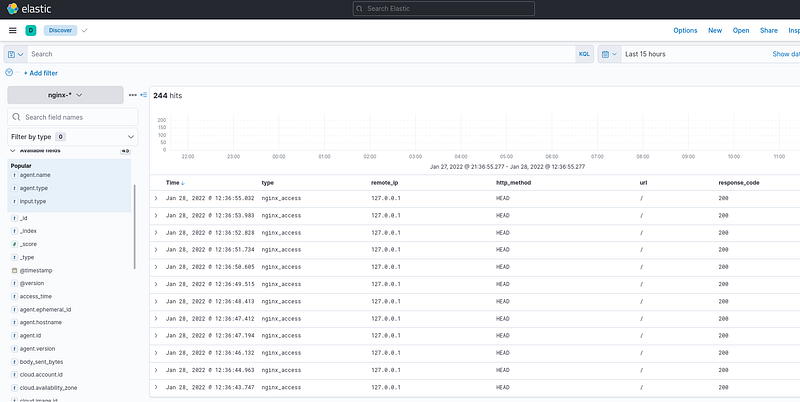Click the search icon in Search Elastic
Image resolution: width=800 pixels, height=402 pixels.
pos(359,9)
